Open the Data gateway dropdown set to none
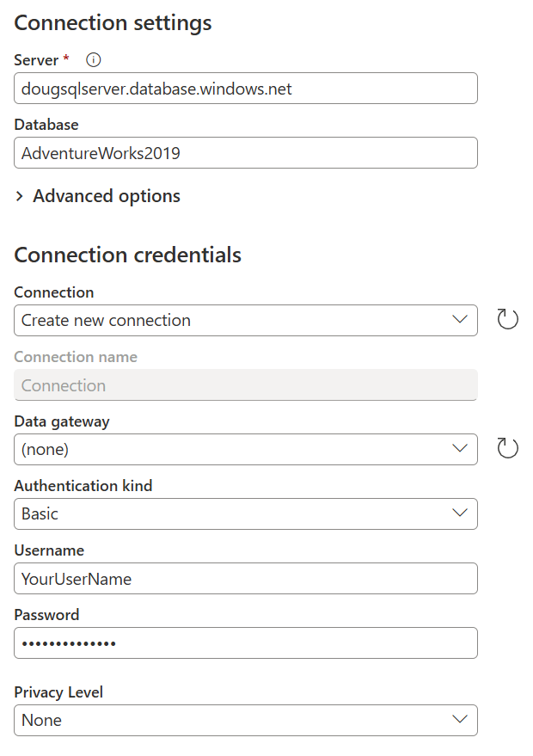 click(245, 449)
